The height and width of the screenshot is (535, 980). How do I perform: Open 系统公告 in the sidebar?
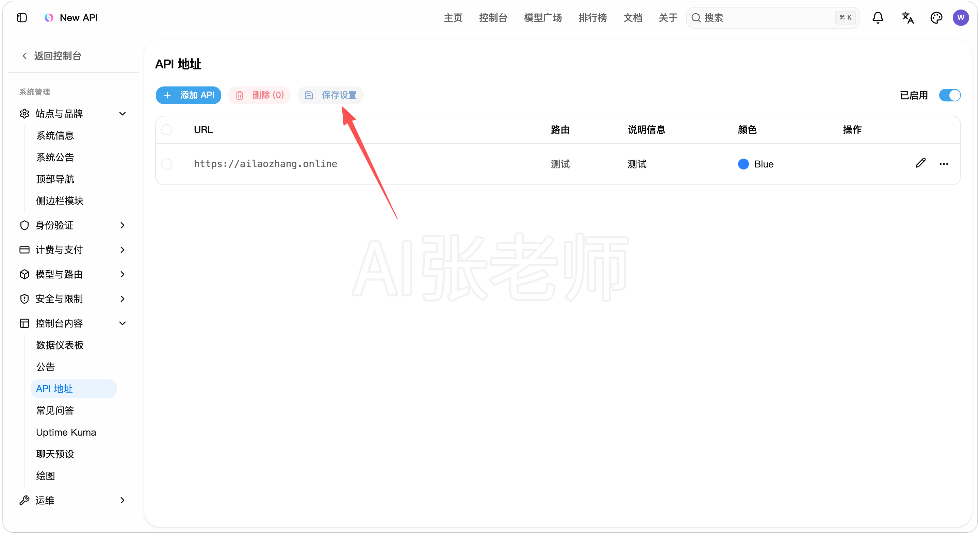tap(55, 157)
